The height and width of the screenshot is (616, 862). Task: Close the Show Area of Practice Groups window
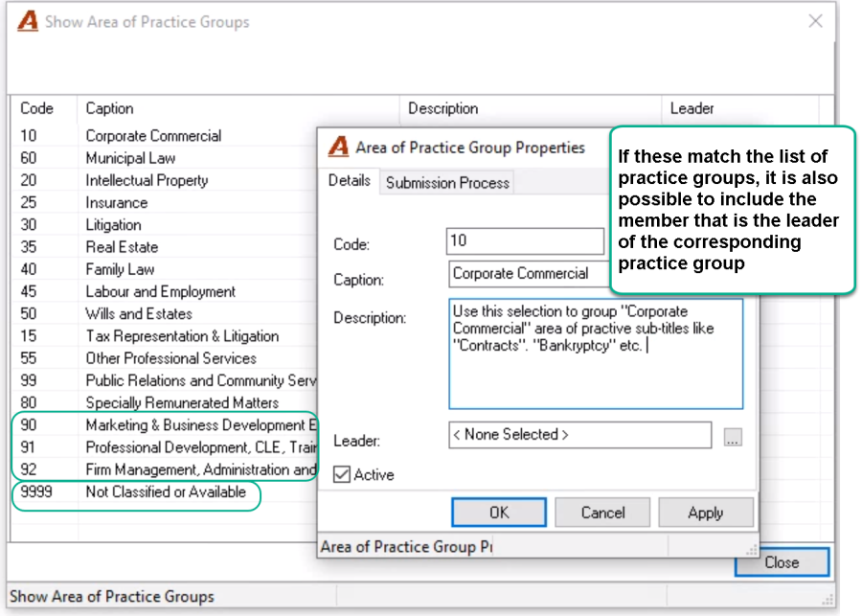[815, 21]
